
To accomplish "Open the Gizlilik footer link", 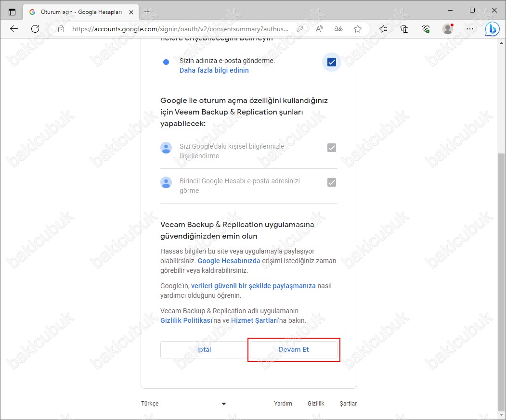I will point(316,404).
